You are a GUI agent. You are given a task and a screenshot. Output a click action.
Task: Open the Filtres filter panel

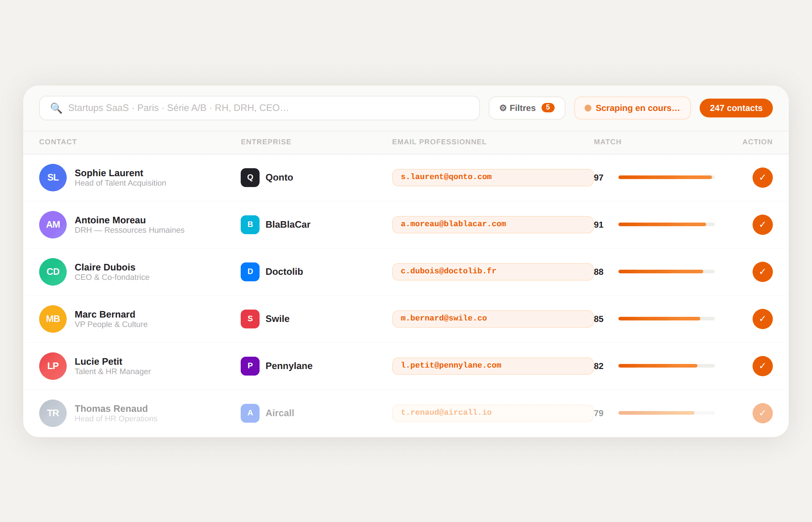point(526,108)
